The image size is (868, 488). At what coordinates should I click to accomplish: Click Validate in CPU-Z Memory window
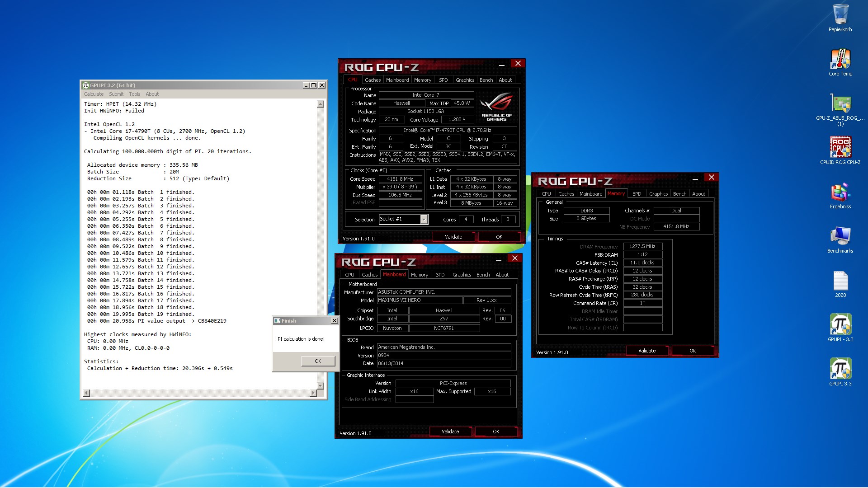point(647,351)
